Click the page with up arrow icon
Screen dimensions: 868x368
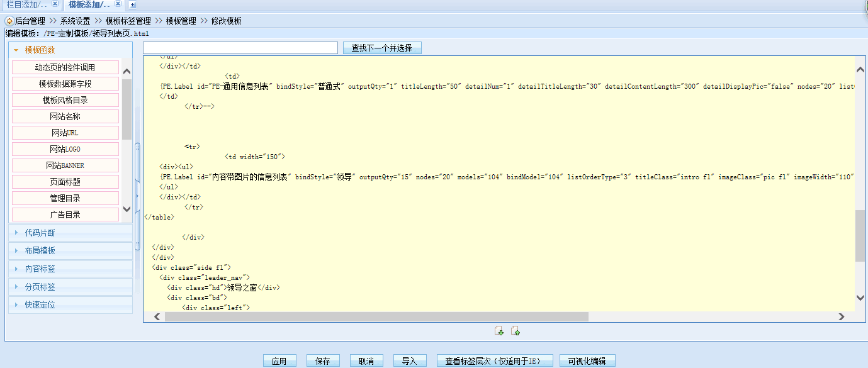click(515, 331)
